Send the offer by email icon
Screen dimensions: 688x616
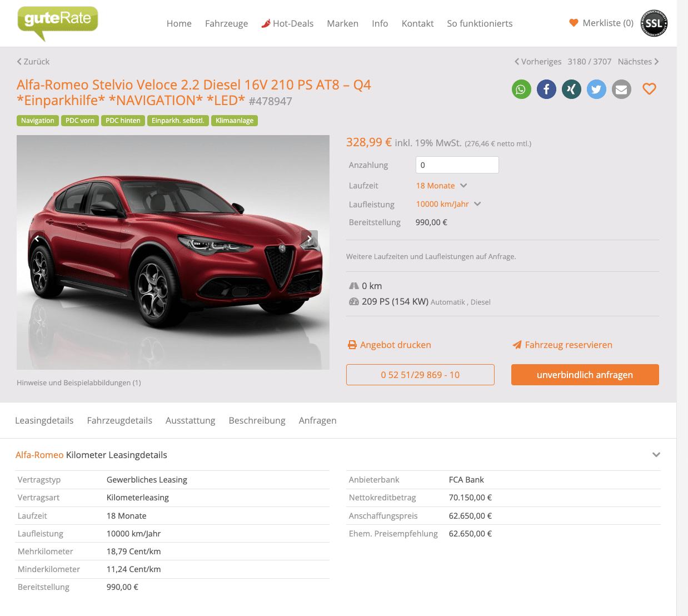(x=621, y=90)
